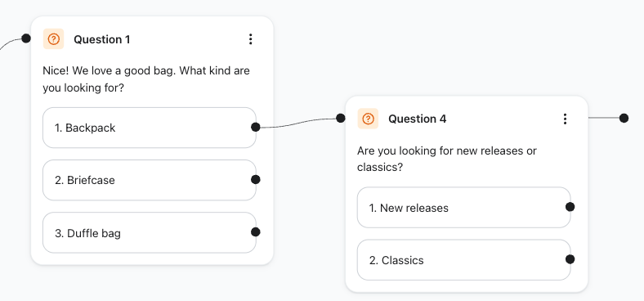
Task: Click the Duffle bag output connector dot
Action: (x=256, y=232)
